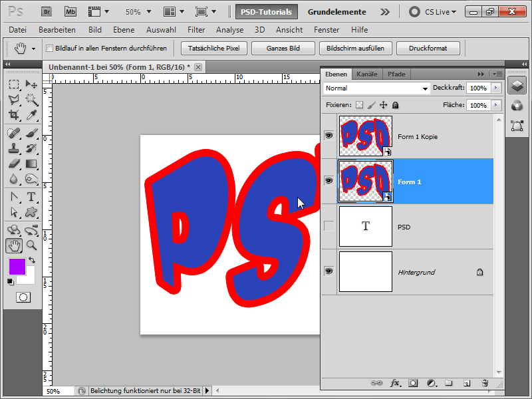This screenshot has width=532, height=399.
Task: Select the Eyedropper tool
Action: pos(31,114)
